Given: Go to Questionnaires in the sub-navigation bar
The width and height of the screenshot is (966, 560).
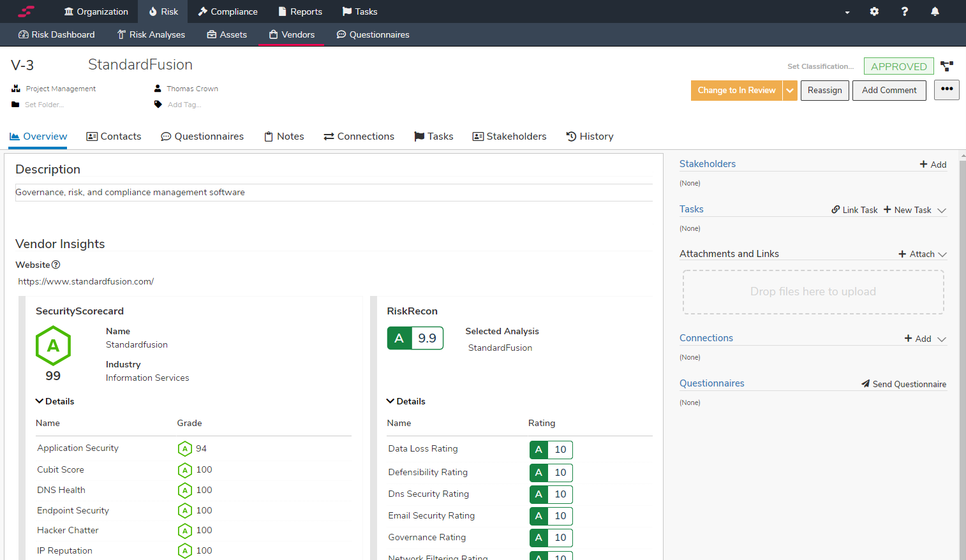Looking at the screenshot, I should [x=373, y=34].
